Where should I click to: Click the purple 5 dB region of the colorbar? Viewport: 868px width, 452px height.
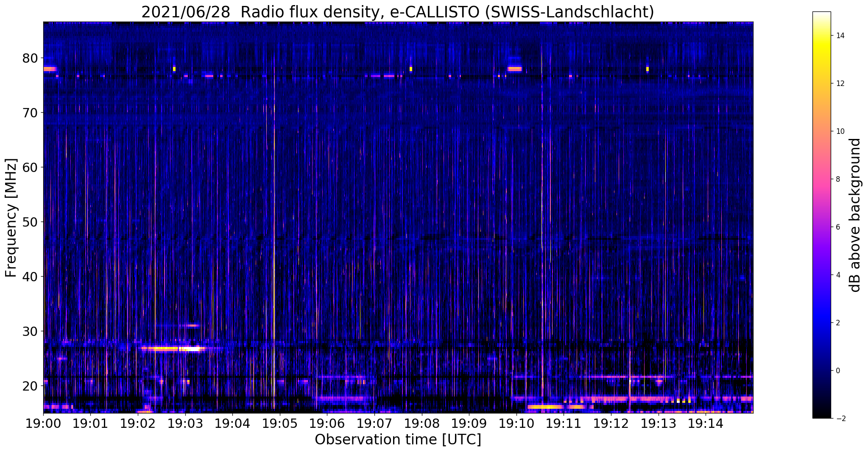[821, 251]
